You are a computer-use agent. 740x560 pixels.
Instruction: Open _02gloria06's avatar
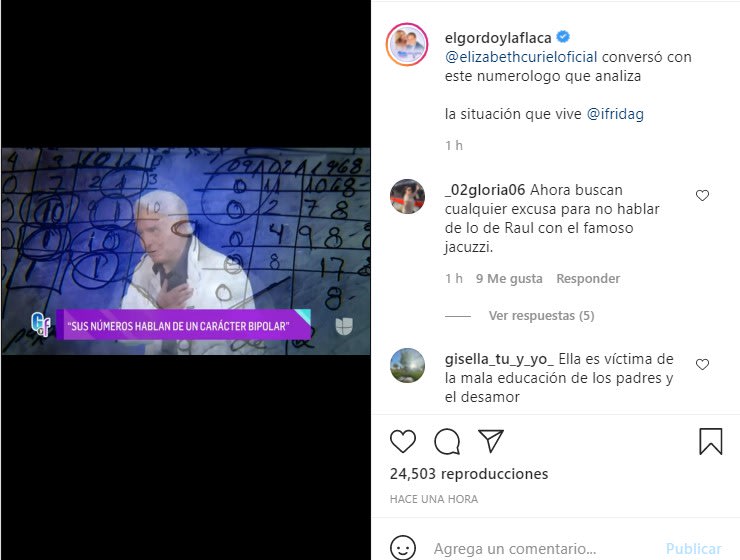(x=407, y=196)
